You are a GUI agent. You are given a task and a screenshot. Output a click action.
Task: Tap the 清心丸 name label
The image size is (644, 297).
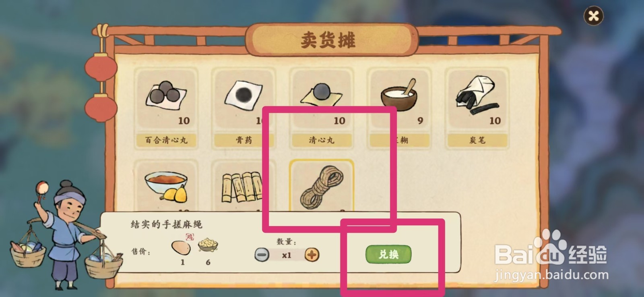point(321,140)
